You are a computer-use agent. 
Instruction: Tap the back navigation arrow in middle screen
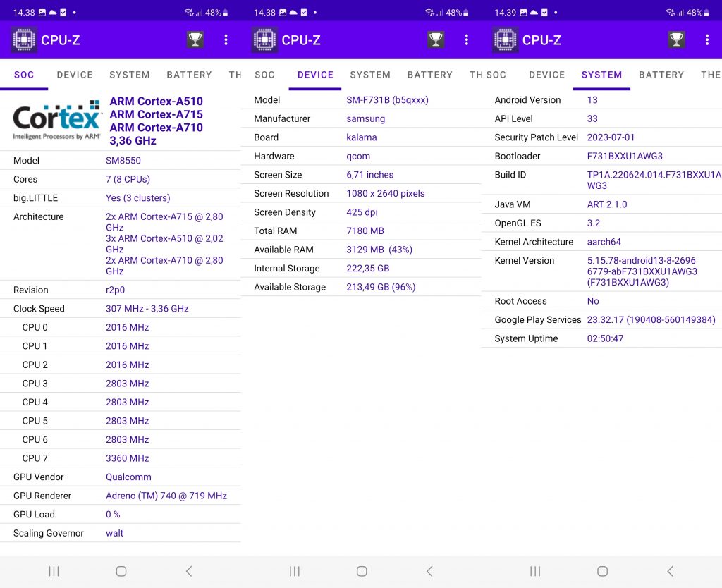pyautogui.click(x=429, y=571)
